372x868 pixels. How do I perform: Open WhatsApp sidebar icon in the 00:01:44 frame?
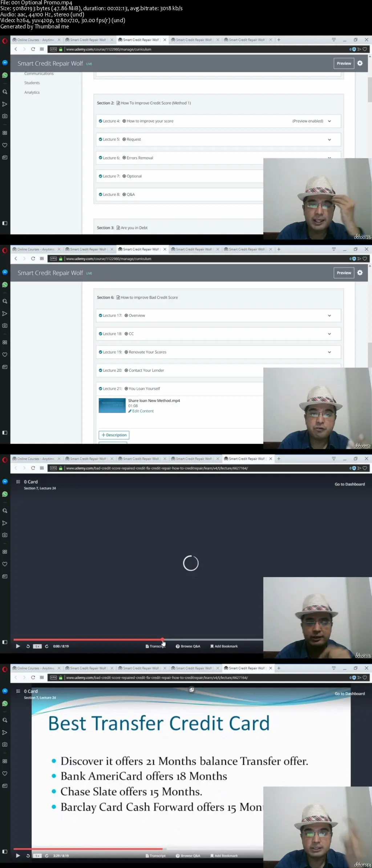5,704
